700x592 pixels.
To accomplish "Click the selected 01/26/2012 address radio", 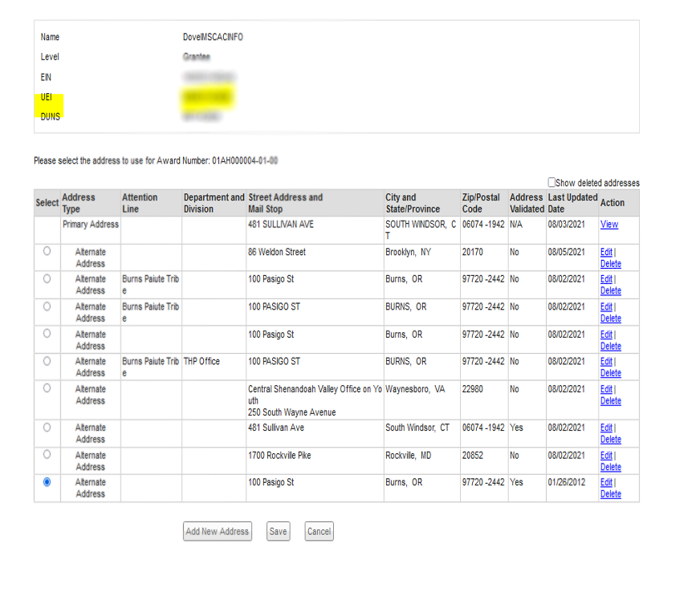I will click(47, 481).
